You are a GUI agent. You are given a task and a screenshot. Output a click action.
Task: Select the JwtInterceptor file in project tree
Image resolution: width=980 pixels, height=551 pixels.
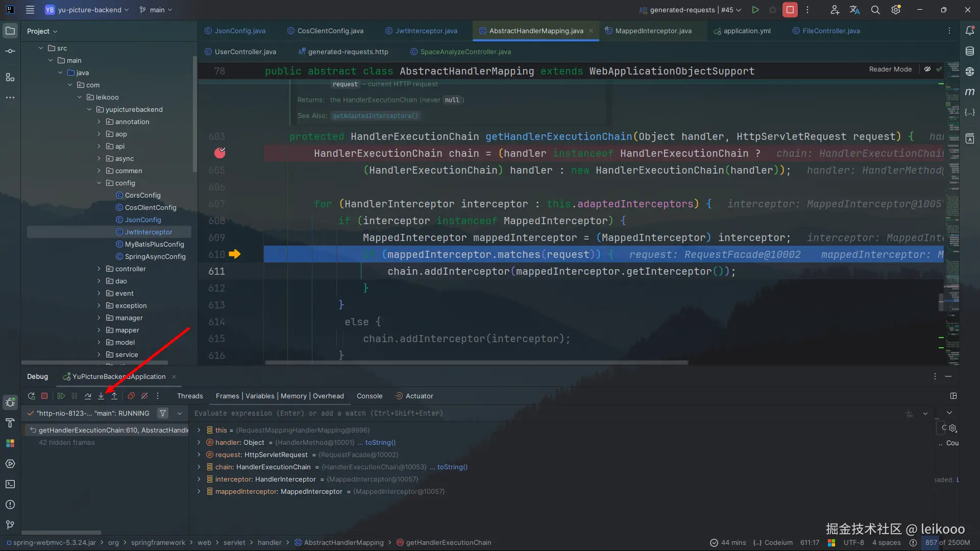[109, 232]
